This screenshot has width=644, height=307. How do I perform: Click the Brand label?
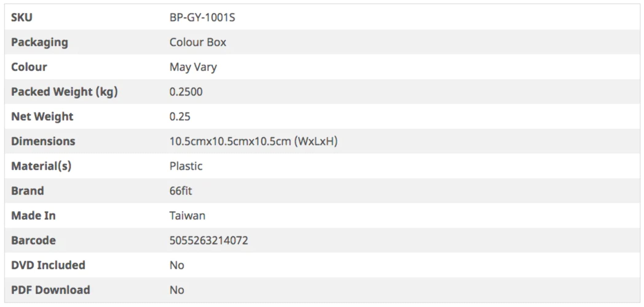pyautogui.click(x=28, y=191)
